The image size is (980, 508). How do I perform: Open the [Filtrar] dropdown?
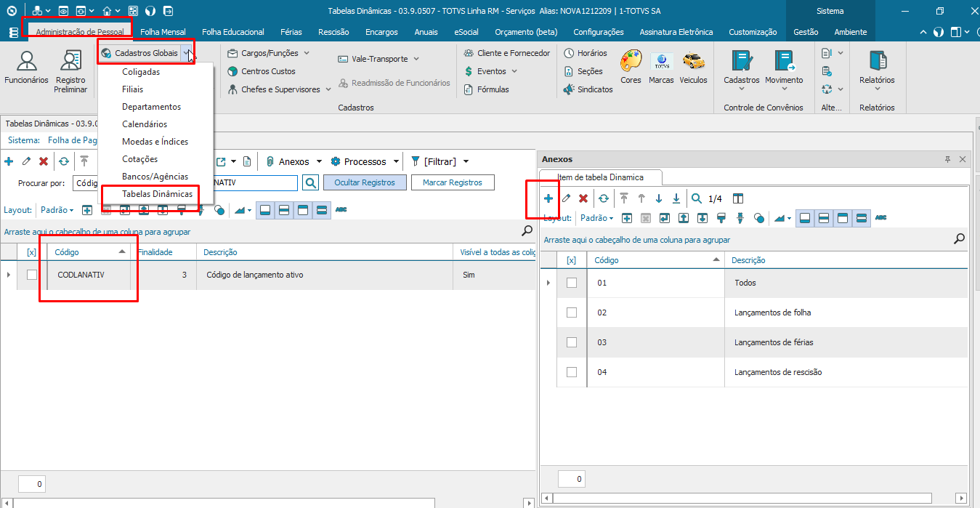pyautogui.click(x=466, y=161)
